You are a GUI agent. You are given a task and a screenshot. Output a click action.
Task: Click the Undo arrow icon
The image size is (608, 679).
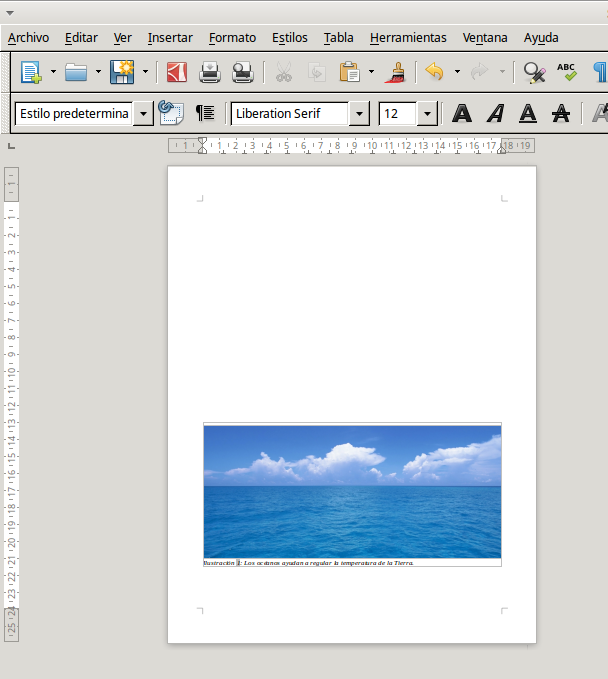coord(434,72)
